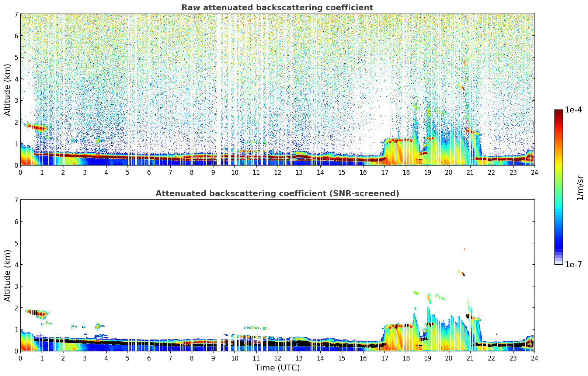Click the dark red top of colorbar

pyautogui.click(x=559, y=114)
